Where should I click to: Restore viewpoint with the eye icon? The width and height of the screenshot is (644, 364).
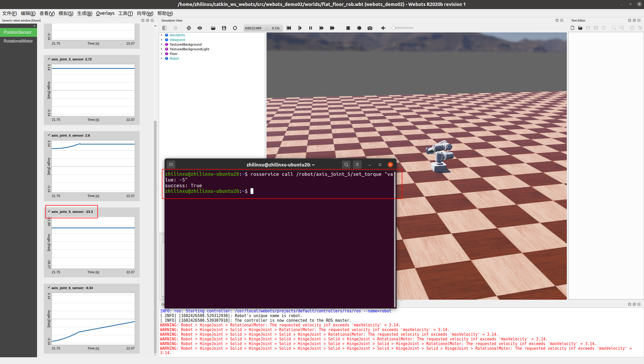200,28
